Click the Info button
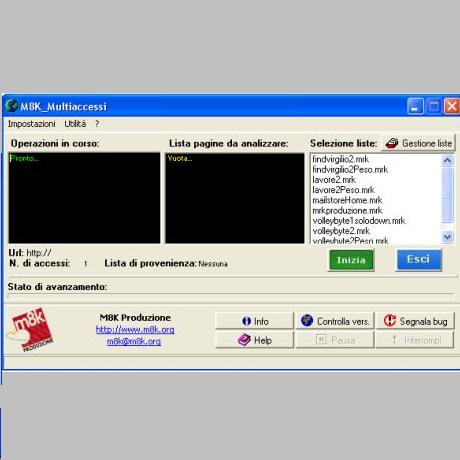This screenshot has width=460, height=460. tap(254, 321)
